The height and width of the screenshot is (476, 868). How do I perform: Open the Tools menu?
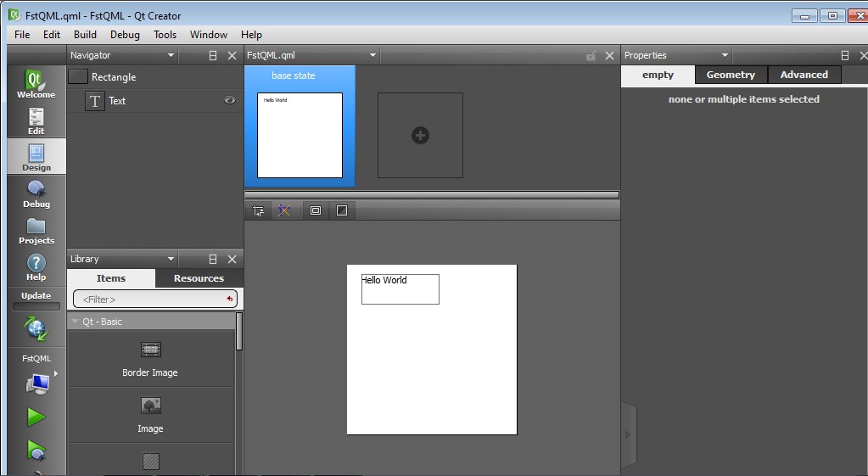point(165,34)
